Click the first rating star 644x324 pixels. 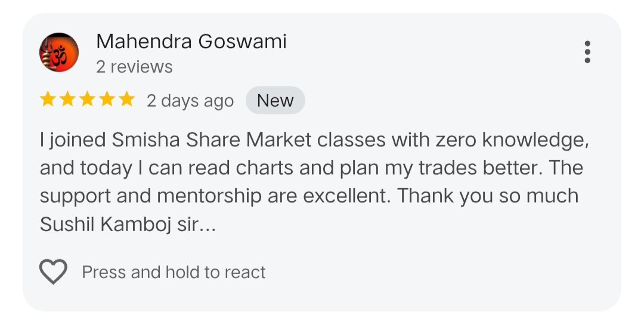coord(48,100)
